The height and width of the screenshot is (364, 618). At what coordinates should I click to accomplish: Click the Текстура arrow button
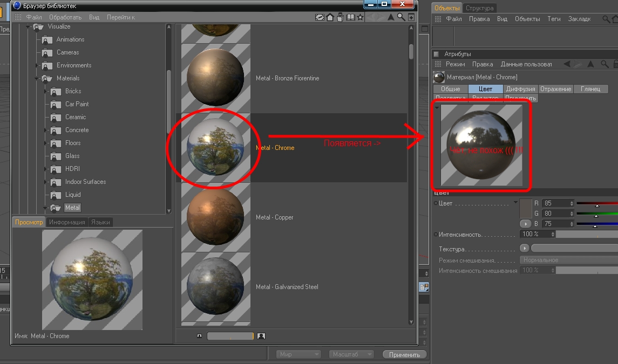point(524,249)
